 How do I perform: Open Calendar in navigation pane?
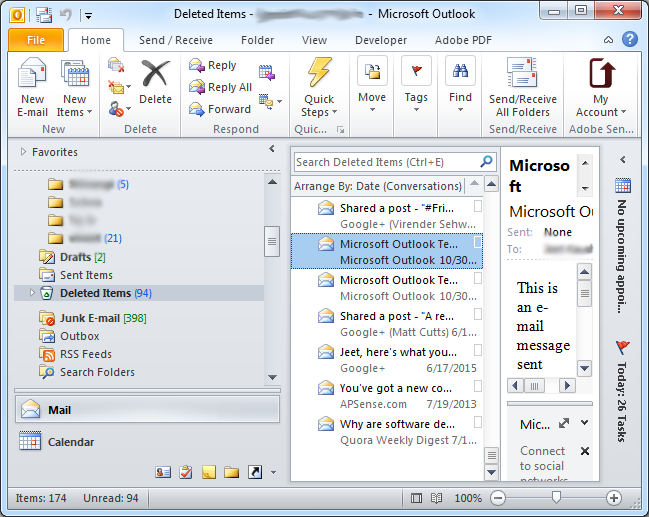70,442
